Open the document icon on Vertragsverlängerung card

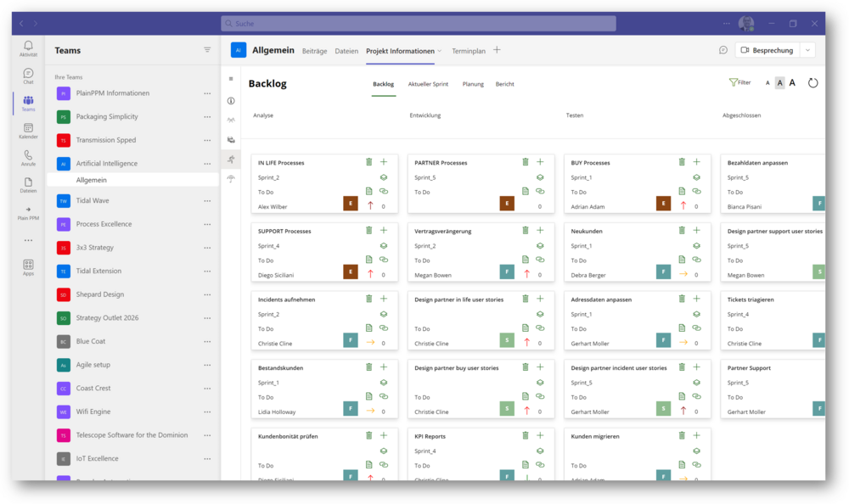point(526,260)
